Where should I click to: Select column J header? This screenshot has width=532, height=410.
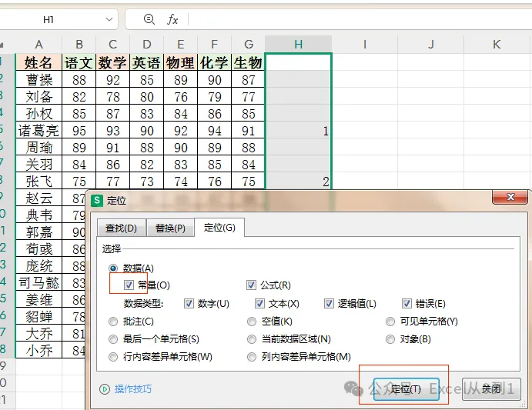pyautogui.click(x=431, y=45)
